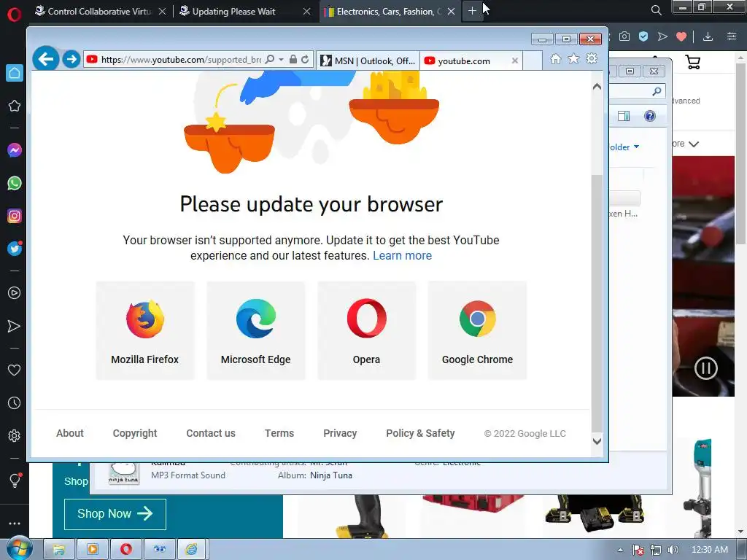This screenshot has width=747, height=560.
Task: Switch to MSN Outlook tab in IE
Action: point(368,61)
